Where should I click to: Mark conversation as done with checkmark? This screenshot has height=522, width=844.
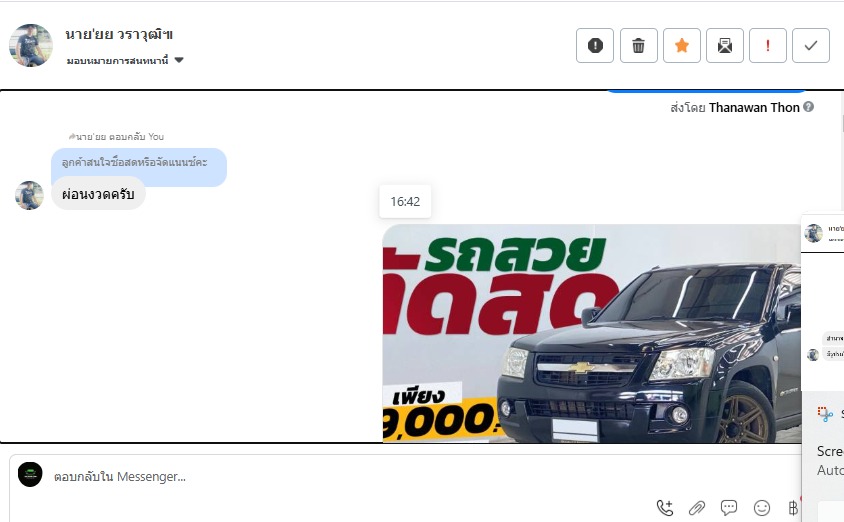[811, 46]
